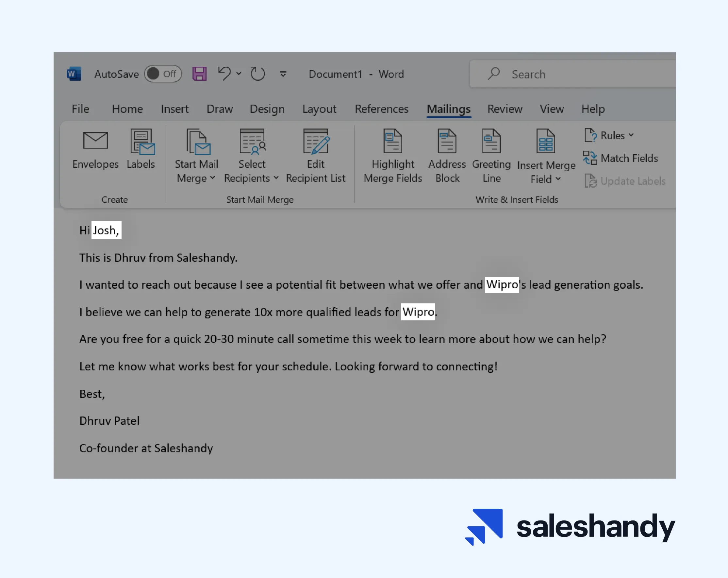Open the Undo history dropdown arrow
Viewport: 728px width, 578px height.
point(239,73)
